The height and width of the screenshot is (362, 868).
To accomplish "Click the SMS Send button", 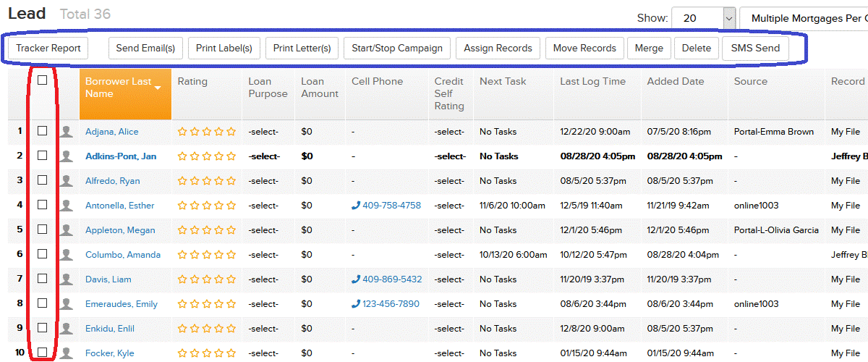I will click(755, 48).
